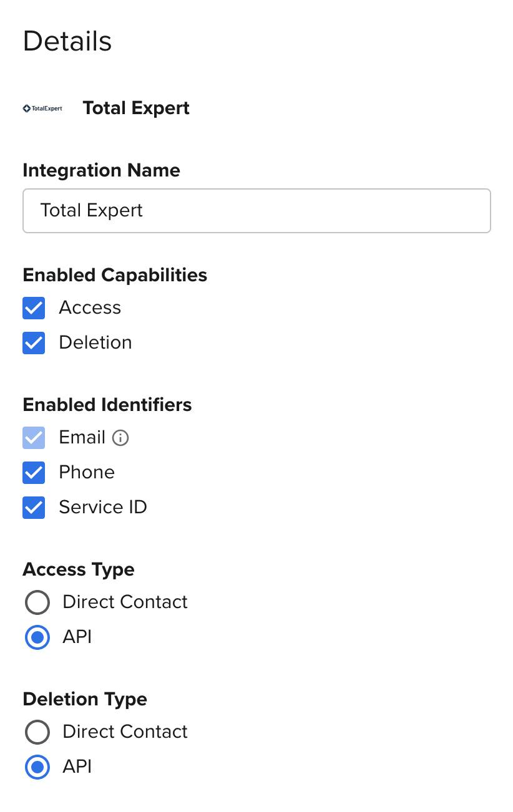Disable the Deletion capability checkbox
Image resolution: width=513 pixels, height=812 pixels.
tap(34, 343)
